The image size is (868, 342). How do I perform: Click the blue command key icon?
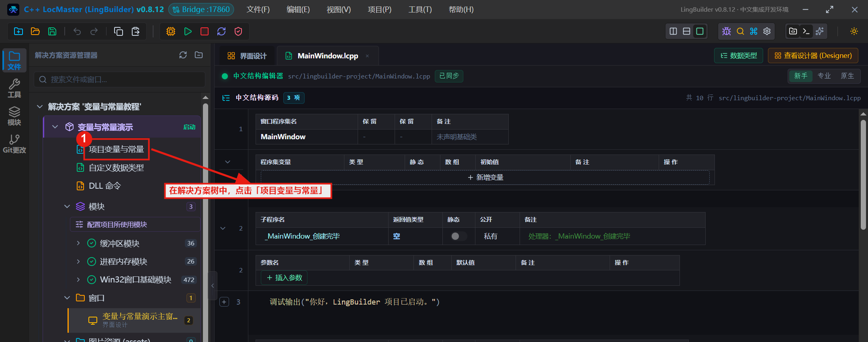[x=753, y=31]
